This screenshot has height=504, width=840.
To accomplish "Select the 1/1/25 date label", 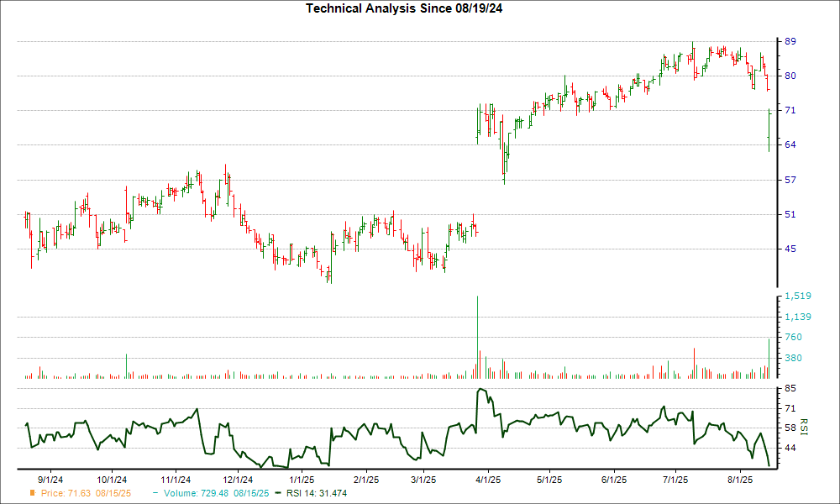I will (302, 480).
